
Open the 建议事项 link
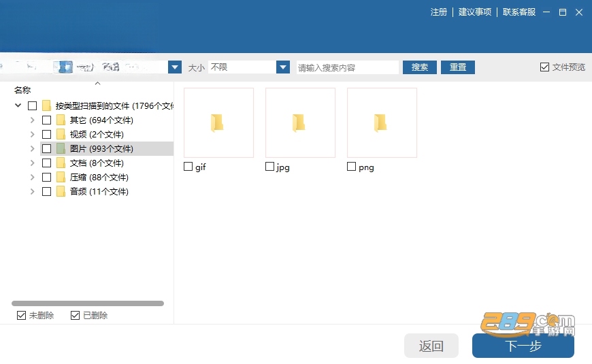(475, 12)
